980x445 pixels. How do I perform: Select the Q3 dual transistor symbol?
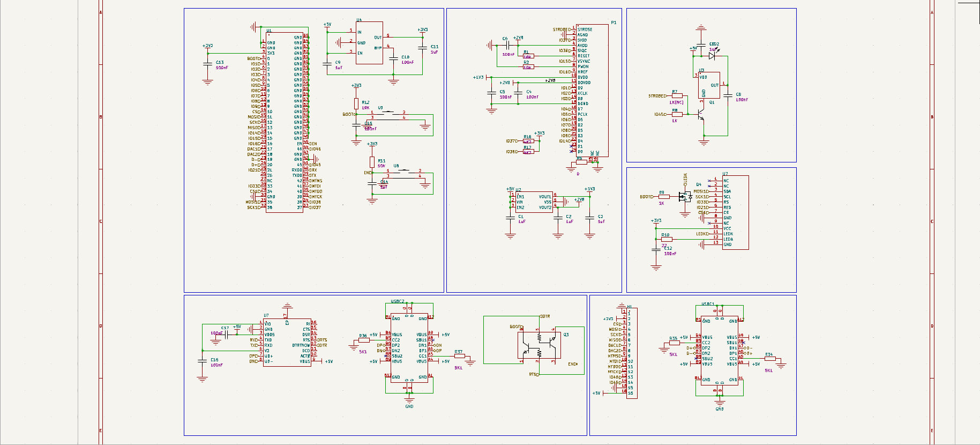tap(539, 346)
